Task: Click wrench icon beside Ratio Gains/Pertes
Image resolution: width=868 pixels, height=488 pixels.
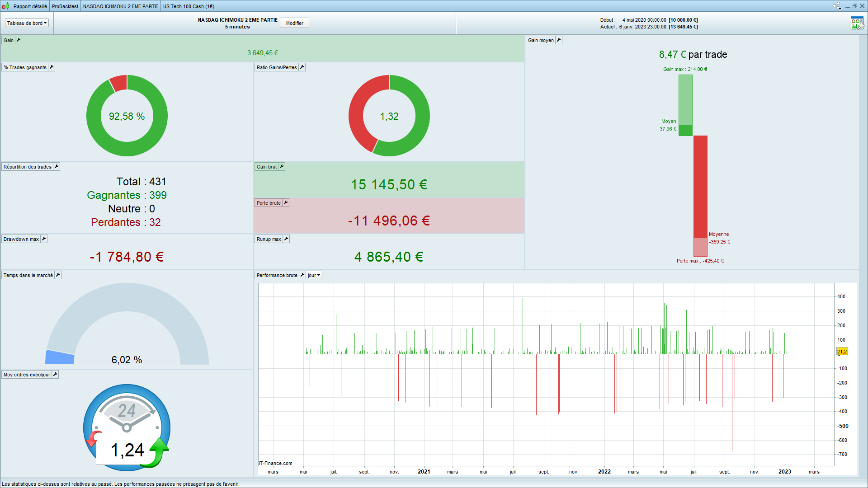Action: click(302, 67)
